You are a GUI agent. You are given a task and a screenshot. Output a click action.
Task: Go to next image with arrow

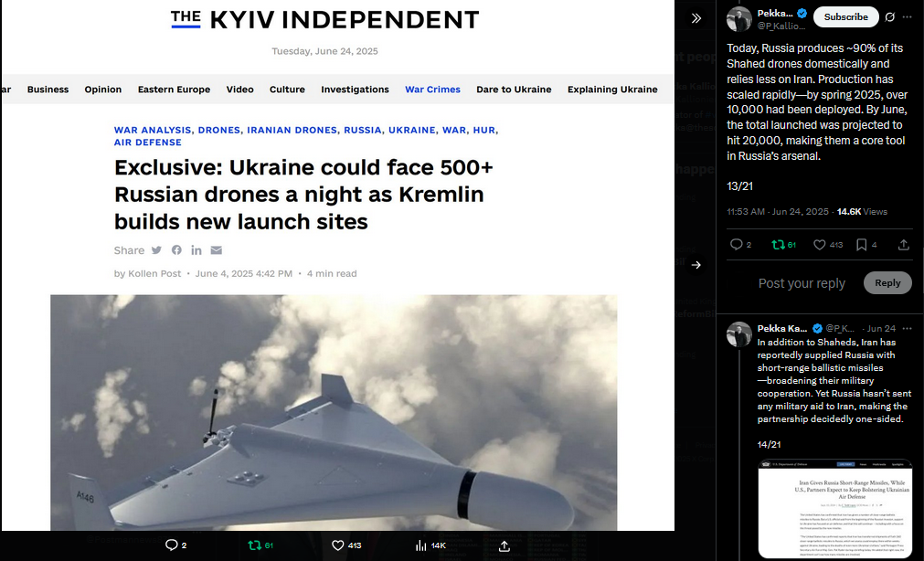pyautogui.click(x=696, y=265)
